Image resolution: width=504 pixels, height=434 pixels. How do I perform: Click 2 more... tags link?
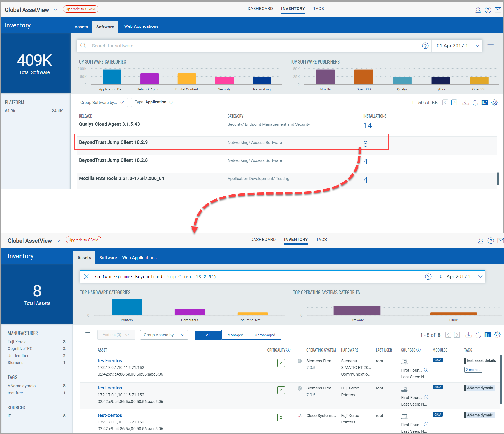pyautogui.click(x=473, y=370)
